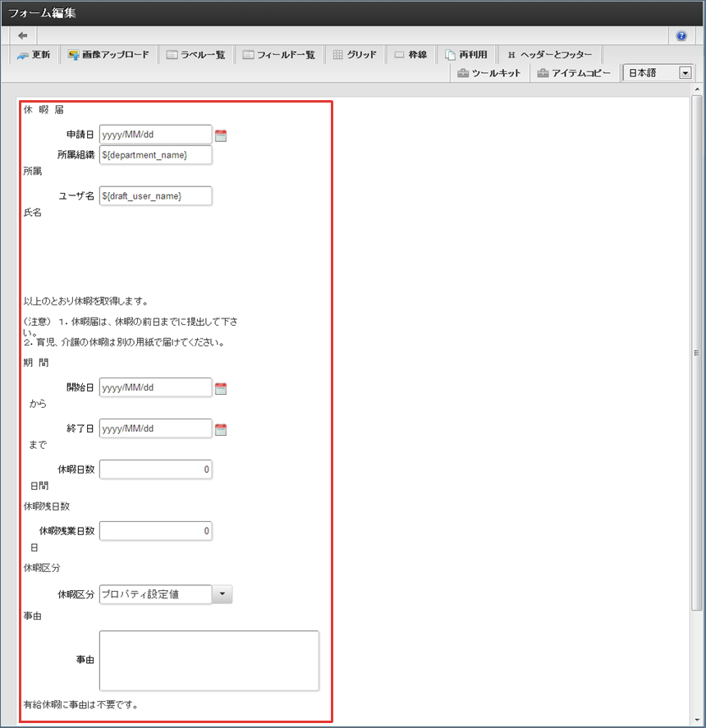Click the 申請日 date field
706x728 pixels.
tap(156, 134)
